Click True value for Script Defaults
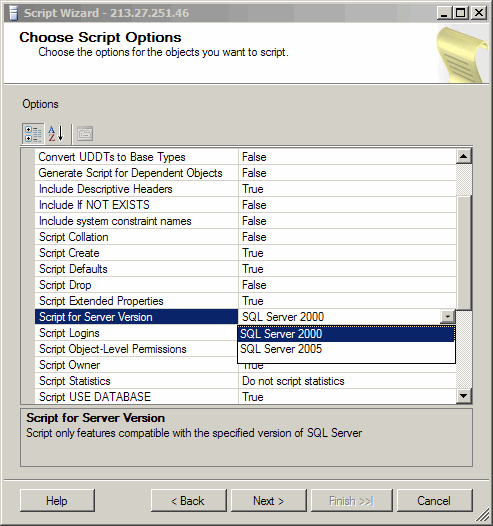This screenshot has height=526, width=493. [x=347, y=269]
